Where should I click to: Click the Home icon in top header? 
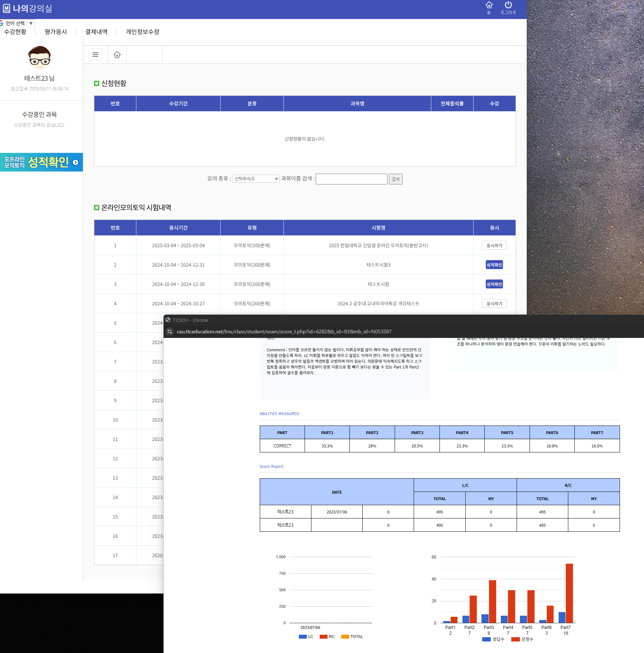click(x=489, y=5)
